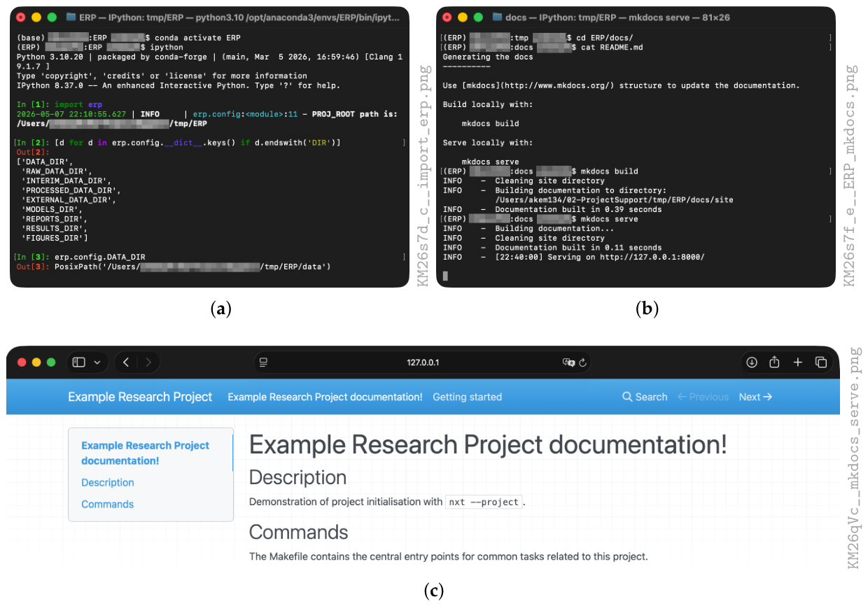The width and height of the screenshot is (868, 606).
Task: Open the Safari share icon
Action: 774,362
